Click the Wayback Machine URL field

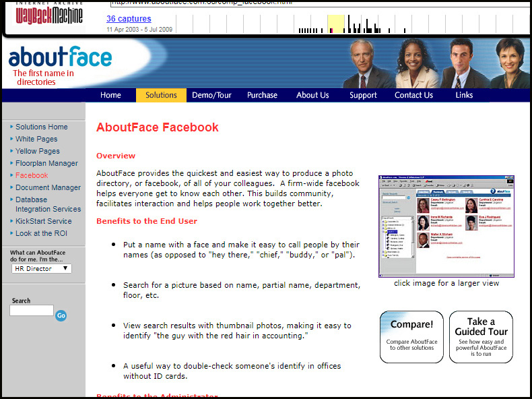click(321, 3)
